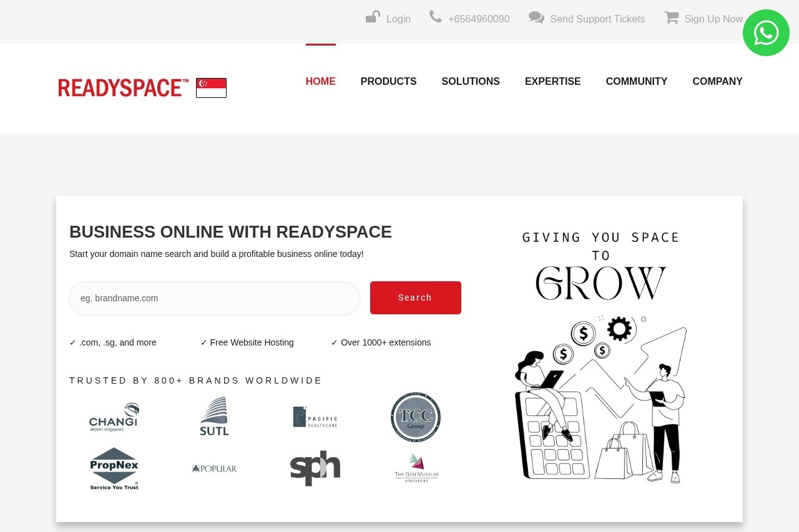Click the padlock Login icon

coord(373,17)
